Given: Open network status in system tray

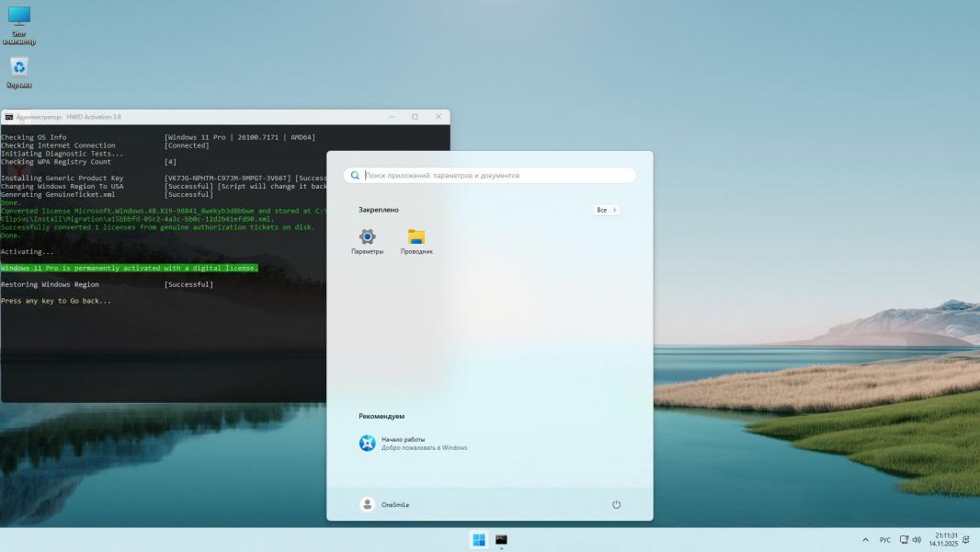Looking at the screenshot, I should (x=905, y=540).
